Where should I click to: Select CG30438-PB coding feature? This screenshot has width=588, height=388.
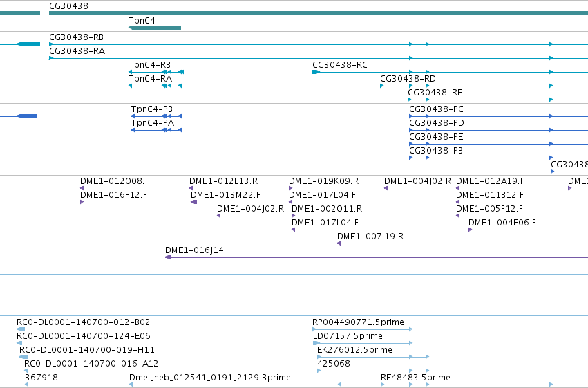pos(498,158)
